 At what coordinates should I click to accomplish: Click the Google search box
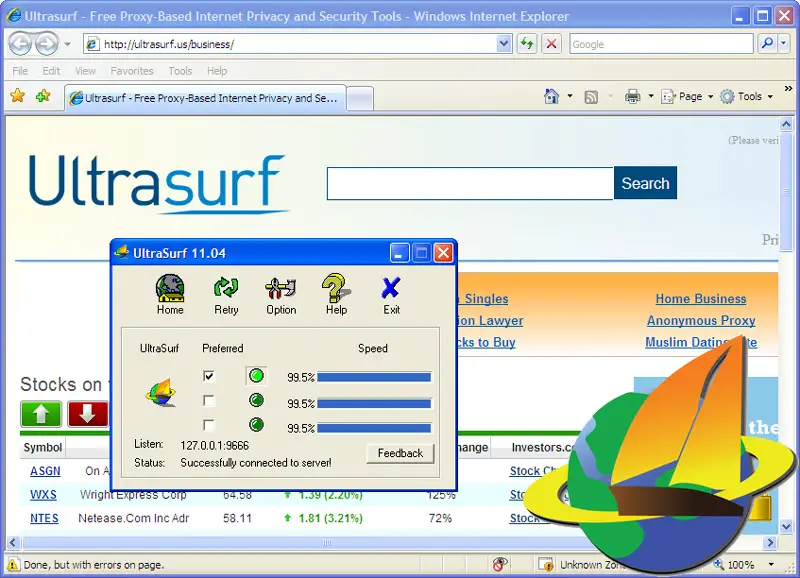661,44
